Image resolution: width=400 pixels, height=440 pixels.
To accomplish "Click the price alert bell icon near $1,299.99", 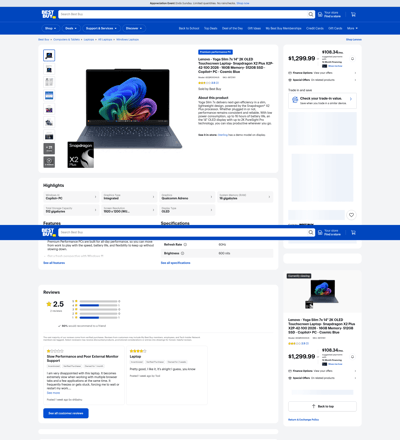I will pos(352,59).
